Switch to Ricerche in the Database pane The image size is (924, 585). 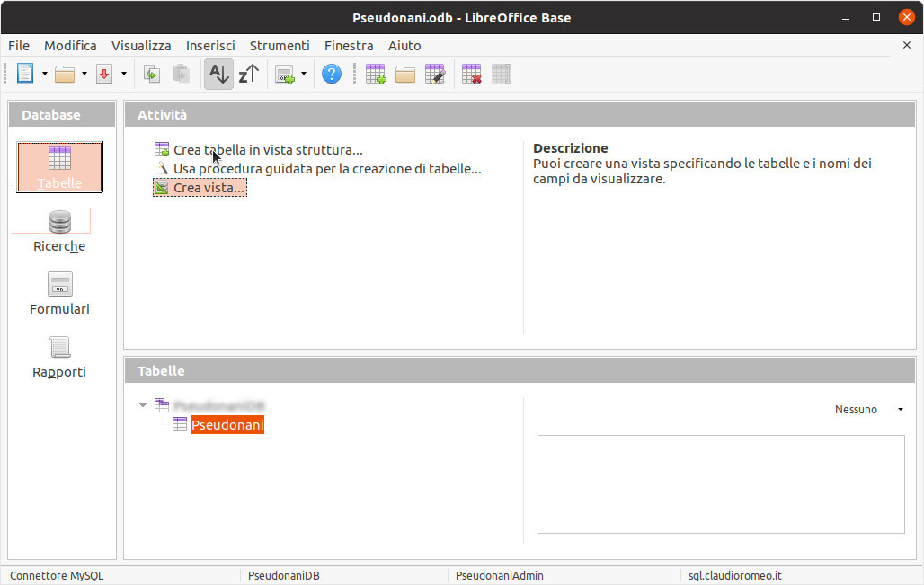tap(59, 232)
